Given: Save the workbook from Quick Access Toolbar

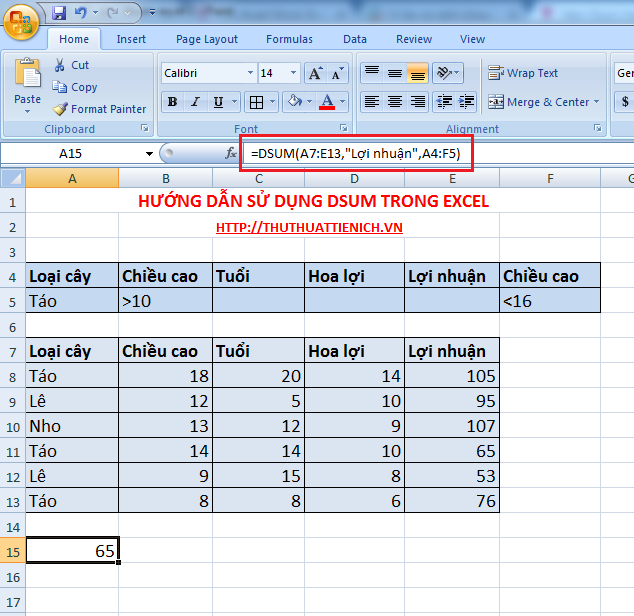Looking at the screenshot, I should (x=59, y=14).
